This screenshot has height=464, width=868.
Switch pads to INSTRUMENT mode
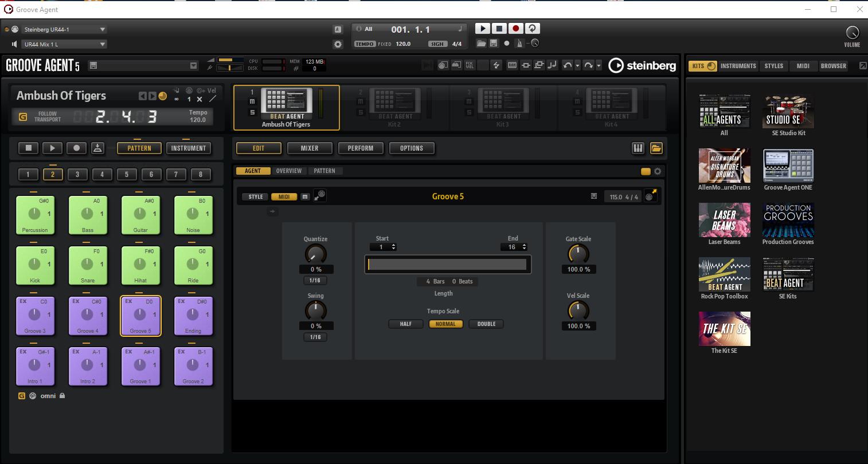coord(189,148)
